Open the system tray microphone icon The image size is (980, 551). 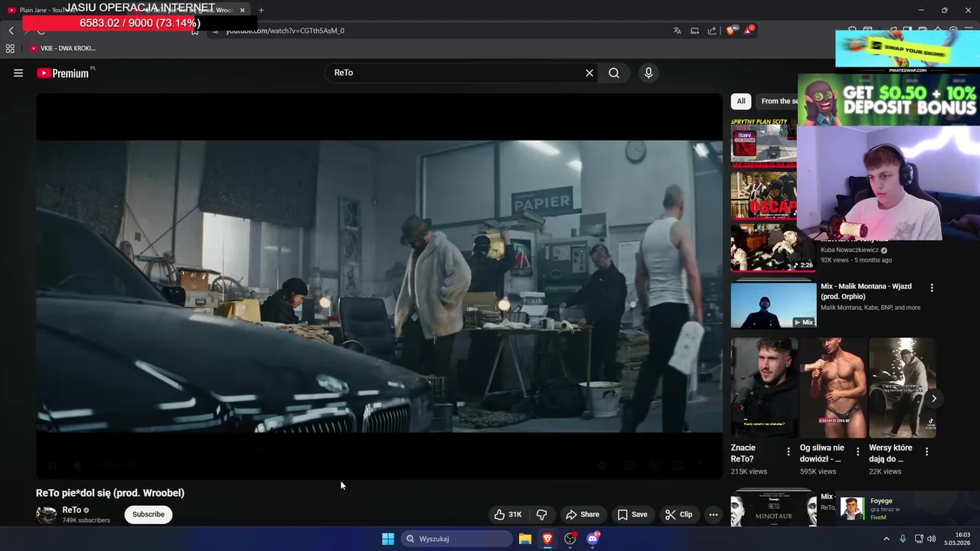[903, 539]
